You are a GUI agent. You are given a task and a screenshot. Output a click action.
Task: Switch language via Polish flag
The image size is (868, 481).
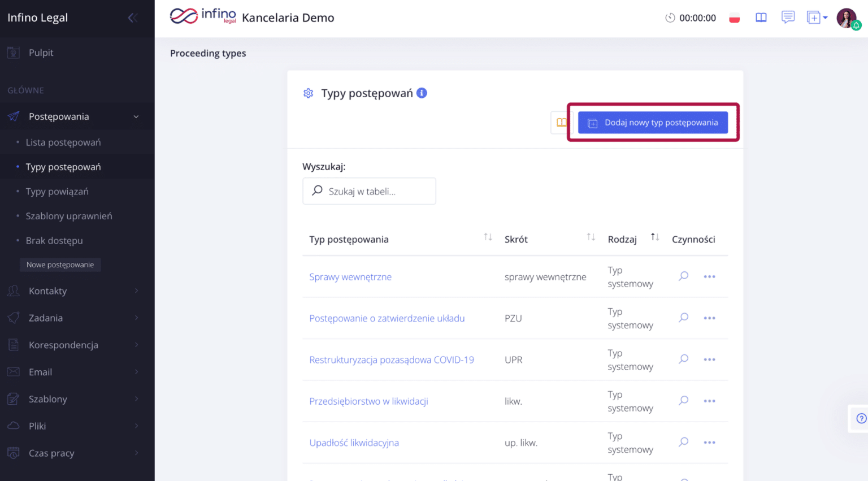[735, 18]
